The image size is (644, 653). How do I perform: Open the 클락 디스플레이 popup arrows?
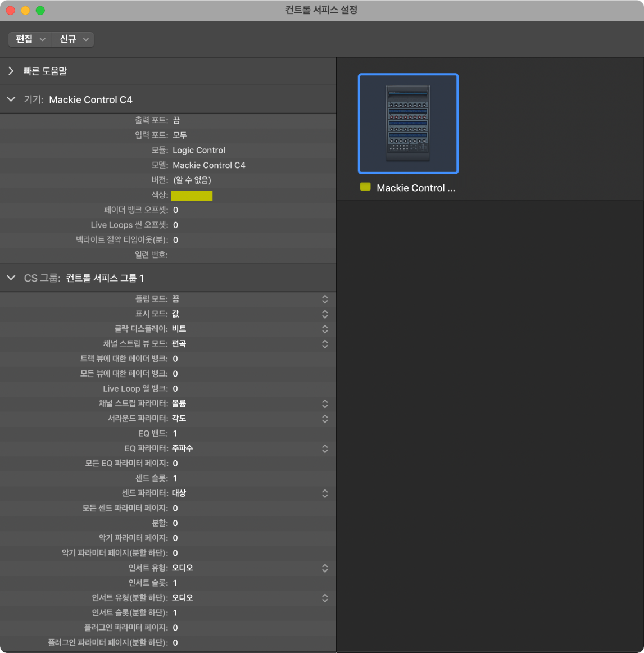(x=325, y=329)
